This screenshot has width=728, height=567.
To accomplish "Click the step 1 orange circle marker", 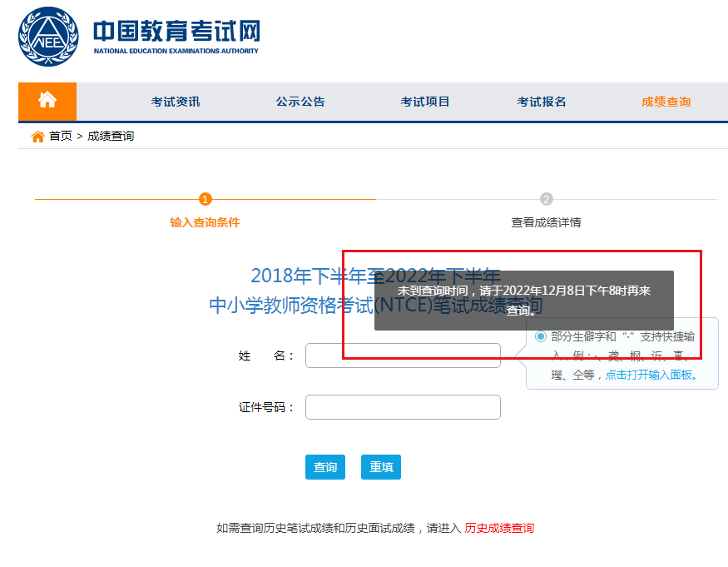I will point(206,199).
